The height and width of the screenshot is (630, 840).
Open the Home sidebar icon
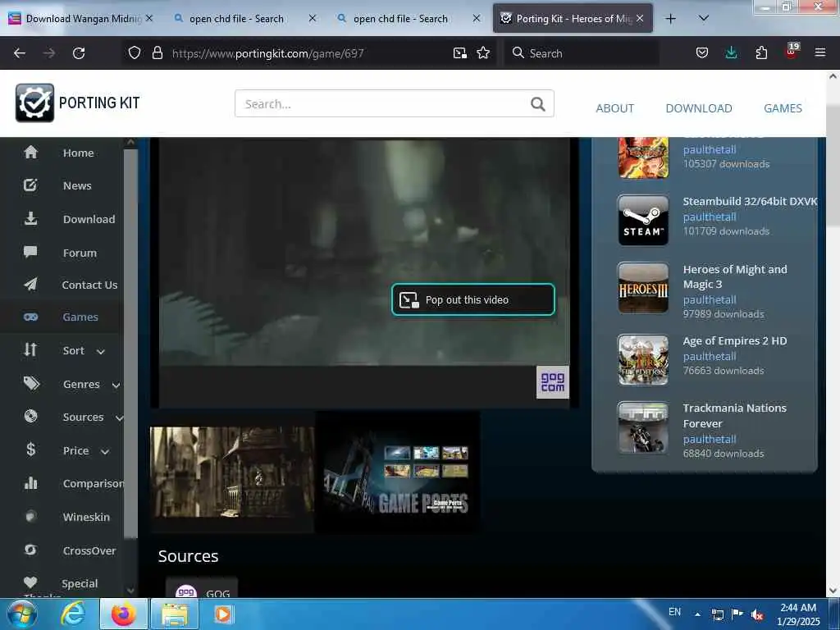[x=31, y=153]
